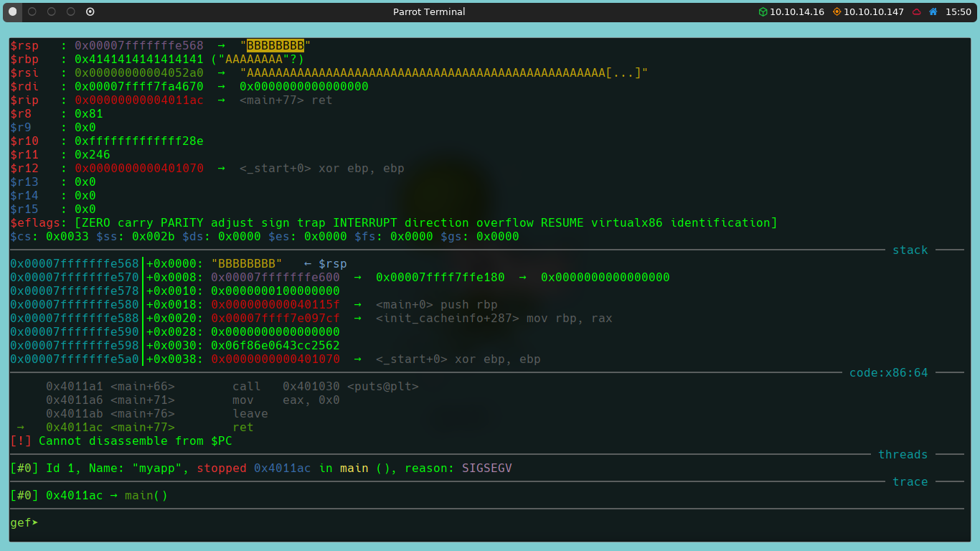Click the local IP 10.10.14.16
980x551 pixels.
797,11
